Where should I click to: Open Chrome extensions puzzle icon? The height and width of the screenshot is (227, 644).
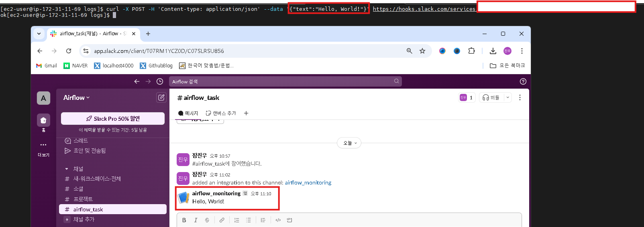[x=471, y=51]
